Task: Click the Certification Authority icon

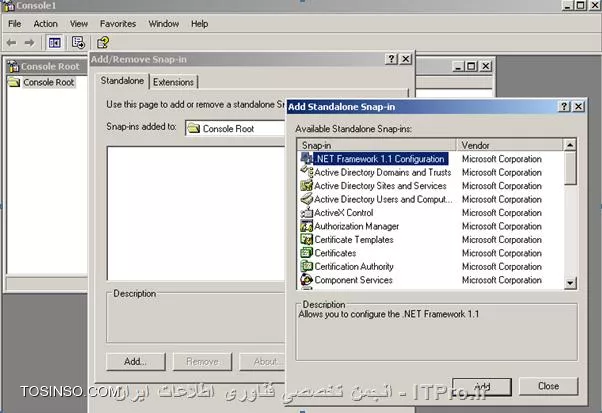Action: click(x=306, y=266)
